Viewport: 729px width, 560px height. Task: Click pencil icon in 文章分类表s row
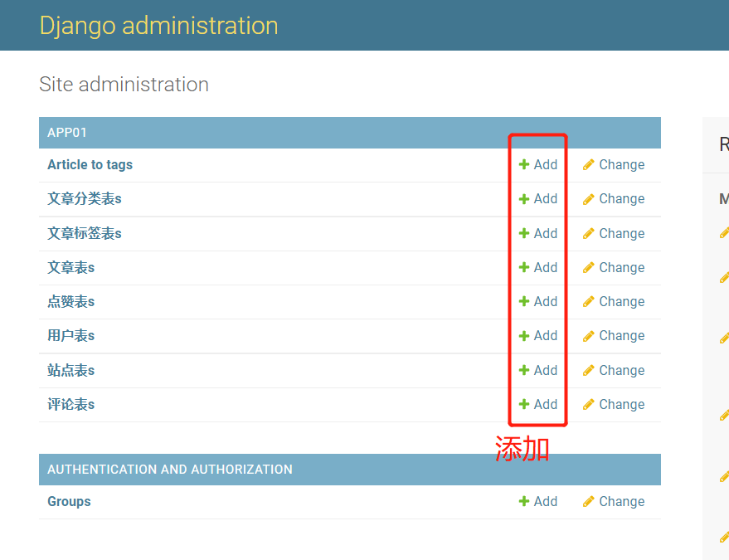589,199
